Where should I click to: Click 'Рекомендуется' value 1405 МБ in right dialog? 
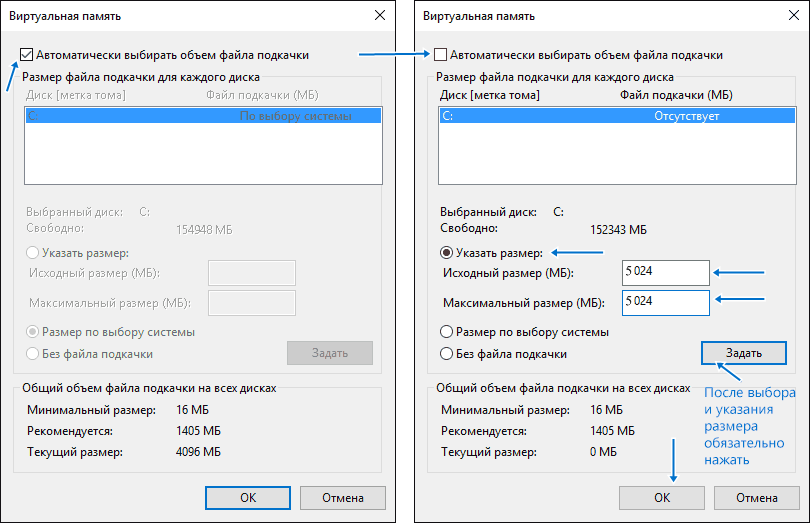612,430
